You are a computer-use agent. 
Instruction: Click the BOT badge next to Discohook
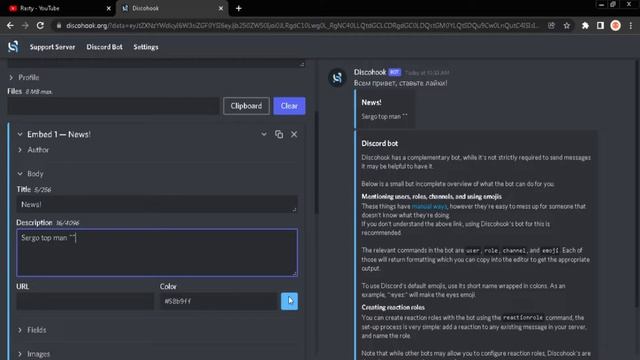pos(394,72)
